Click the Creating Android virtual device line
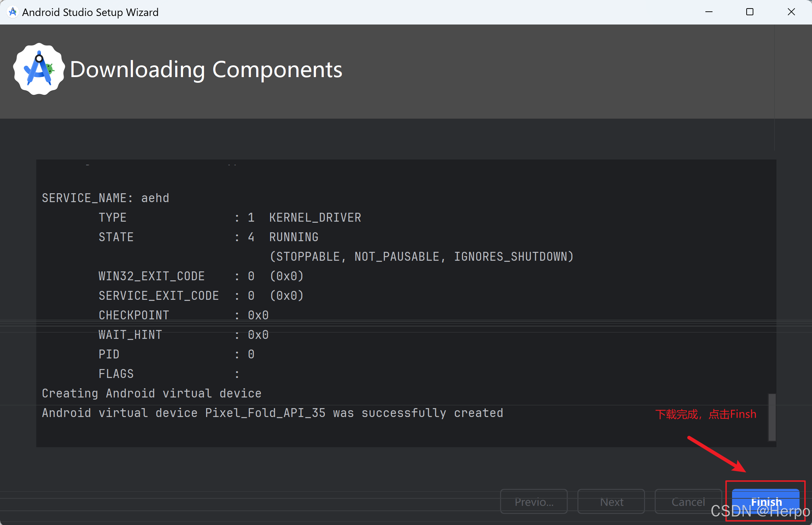Viewport: 812px width, 525px height. (151, 393)
